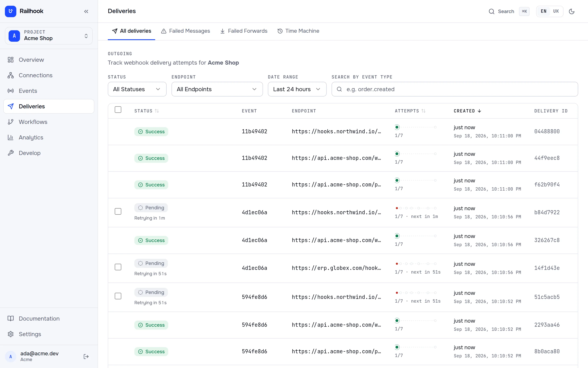Click Pending badge for delivery b84d7922
Screen dimensions: 588x368
(x=151, y=208)
